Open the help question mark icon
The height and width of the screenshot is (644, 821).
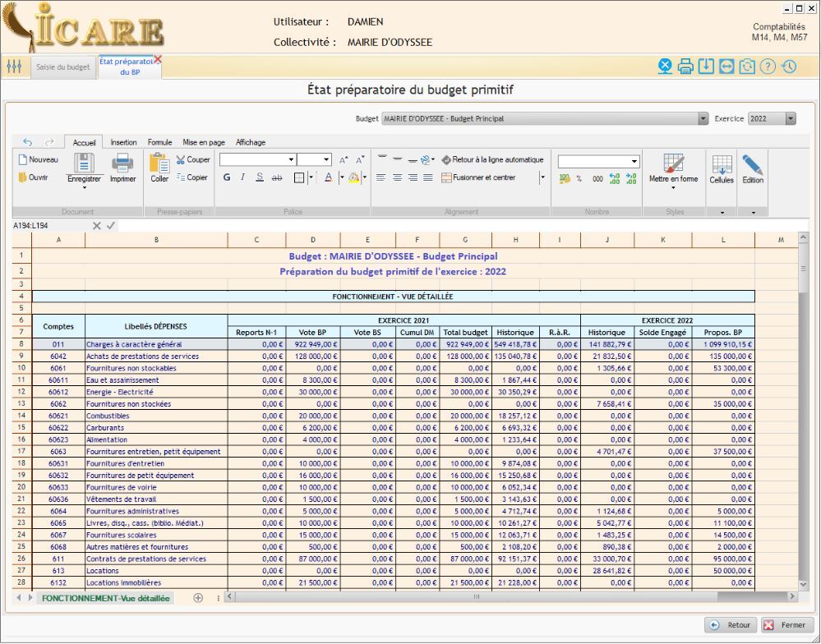coord(768,67)
